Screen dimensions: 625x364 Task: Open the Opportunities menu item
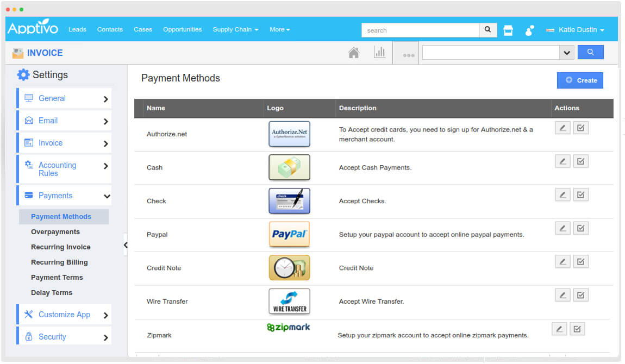[182, 30]
